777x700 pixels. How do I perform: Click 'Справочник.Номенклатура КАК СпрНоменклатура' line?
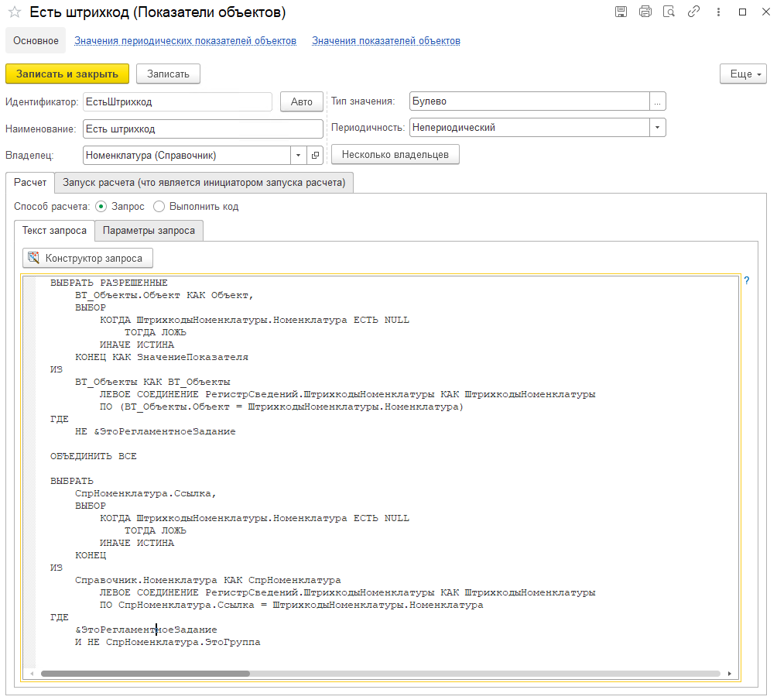coord(207,580)
